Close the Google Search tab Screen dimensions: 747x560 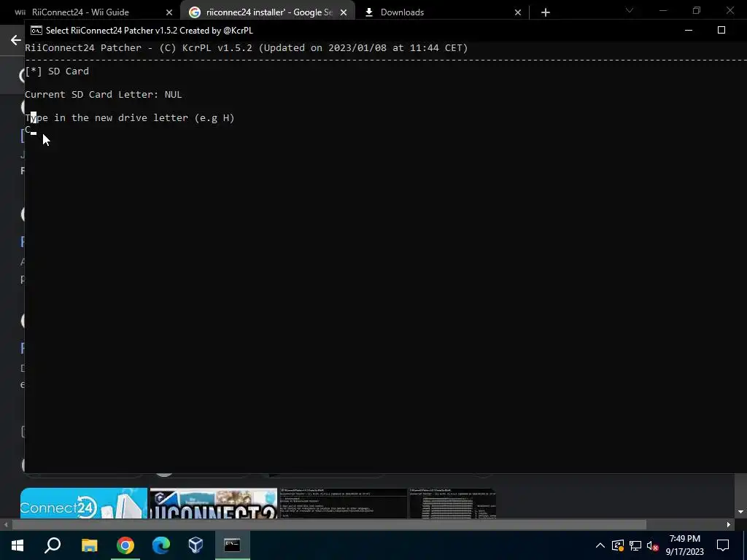pyautogui.click(x=344, y=12)
